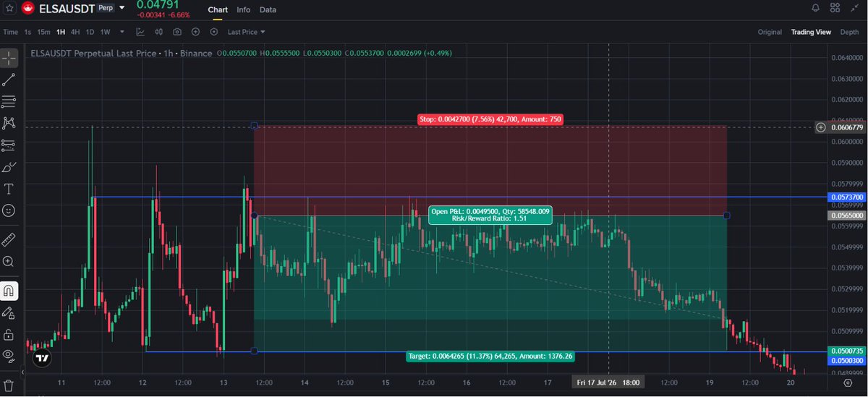Open chart settings gear at bottom right
The height and width of the screenshot is (397, 868).
[x=848, y=382]
